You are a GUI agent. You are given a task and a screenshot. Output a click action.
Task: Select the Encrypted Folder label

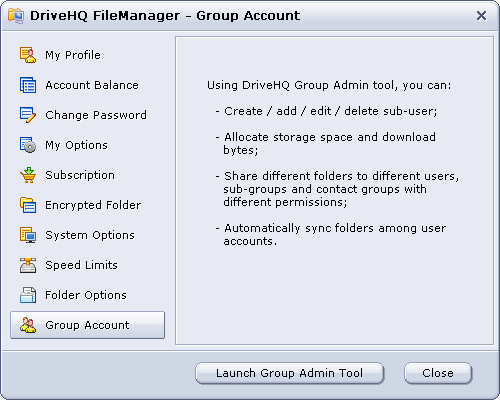[93, 205]
